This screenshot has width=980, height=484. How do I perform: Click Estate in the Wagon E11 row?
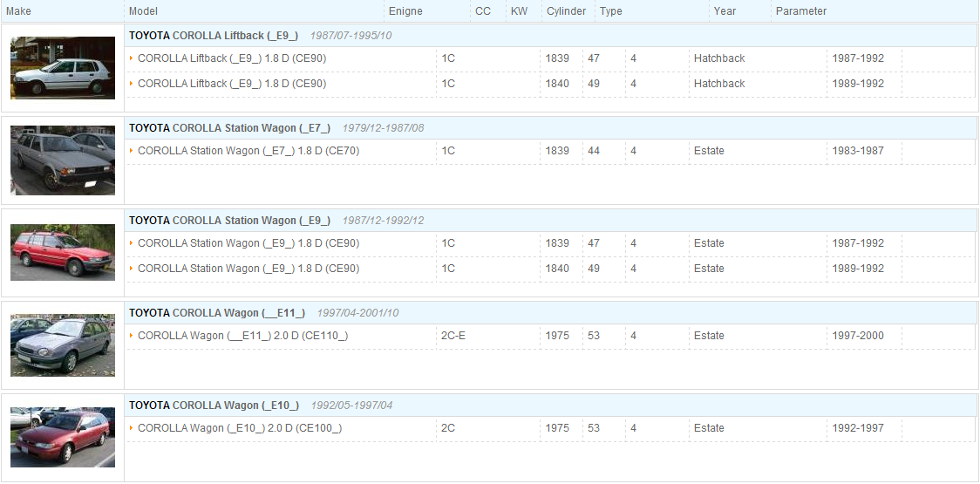click(x=709, y=336)
